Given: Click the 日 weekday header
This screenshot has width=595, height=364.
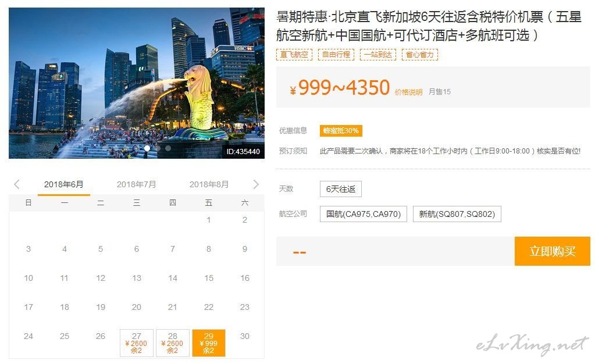Looking at the screenshot, I should pyautogui.click(x=28, y=203).
